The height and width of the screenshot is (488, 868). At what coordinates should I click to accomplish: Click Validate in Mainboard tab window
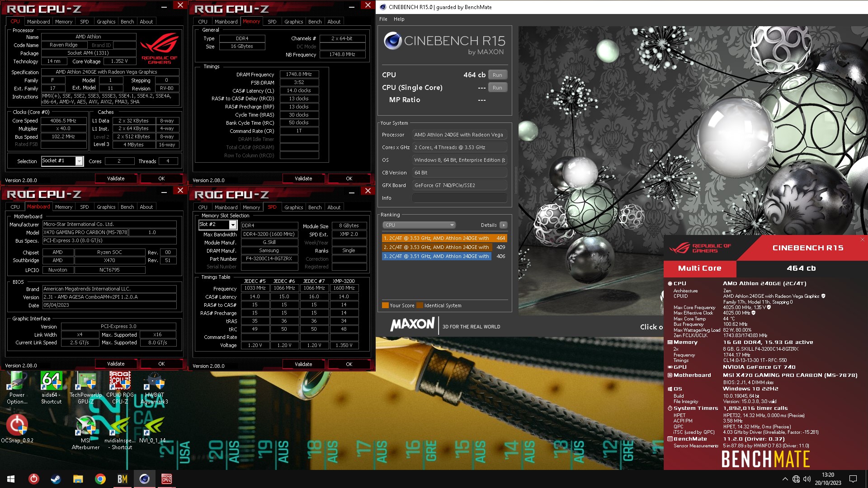[x=116, y=364]
